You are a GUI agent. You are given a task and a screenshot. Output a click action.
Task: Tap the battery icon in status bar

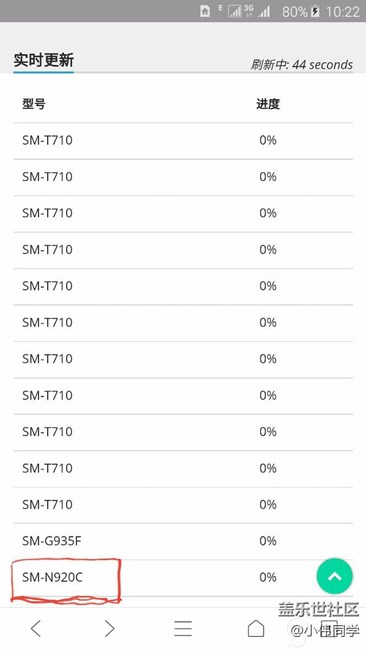coord(315,11)
